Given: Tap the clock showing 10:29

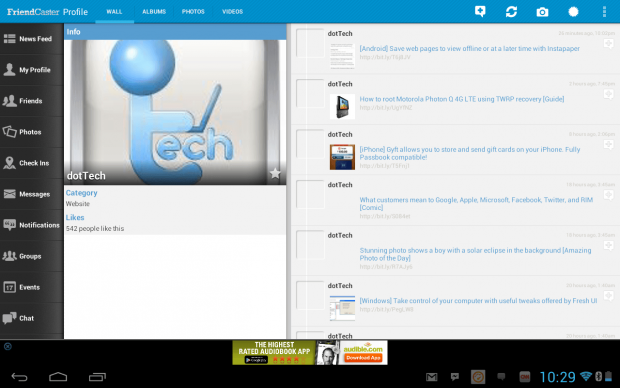Looking at the screenshot, I should (x=557, y=377).
